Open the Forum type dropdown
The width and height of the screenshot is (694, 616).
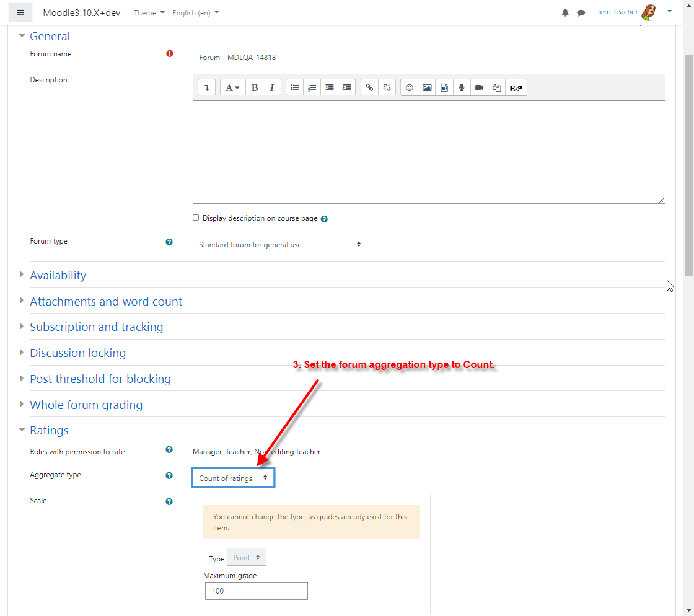pyautogui.click(x=279, y=244)
